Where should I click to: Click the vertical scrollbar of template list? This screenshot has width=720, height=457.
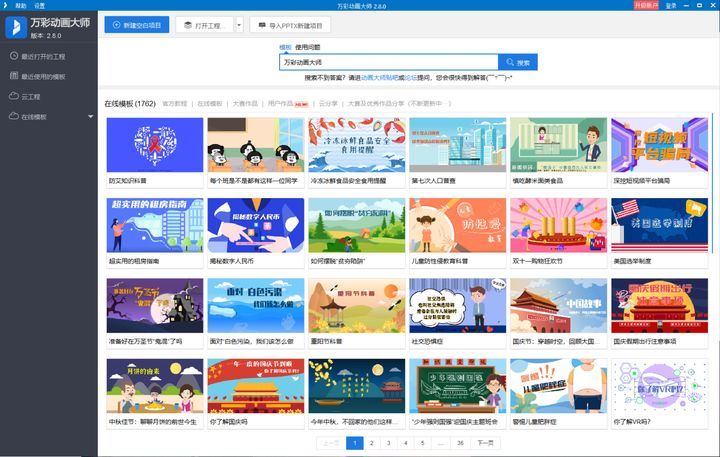(712, 184)
